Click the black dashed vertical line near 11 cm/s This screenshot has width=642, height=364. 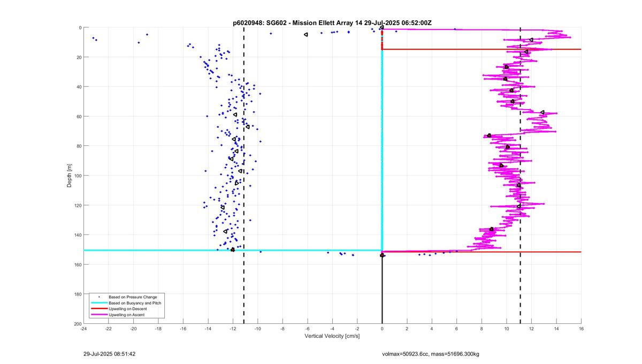(520, 176)
